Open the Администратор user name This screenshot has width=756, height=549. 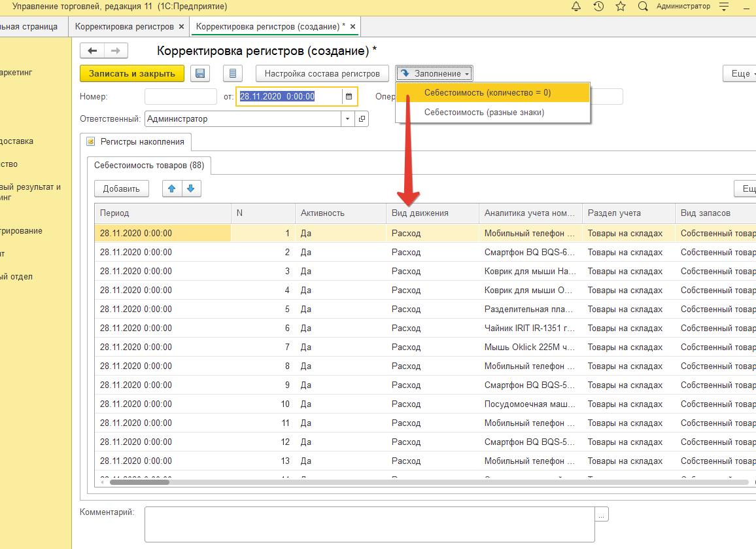683,7
